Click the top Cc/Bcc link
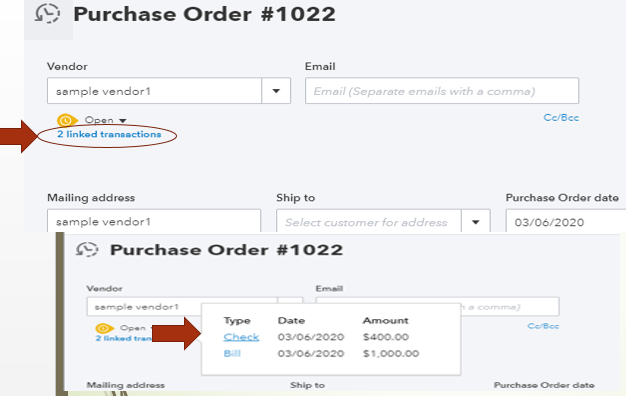The image size is (626, 396). point(561,118)
